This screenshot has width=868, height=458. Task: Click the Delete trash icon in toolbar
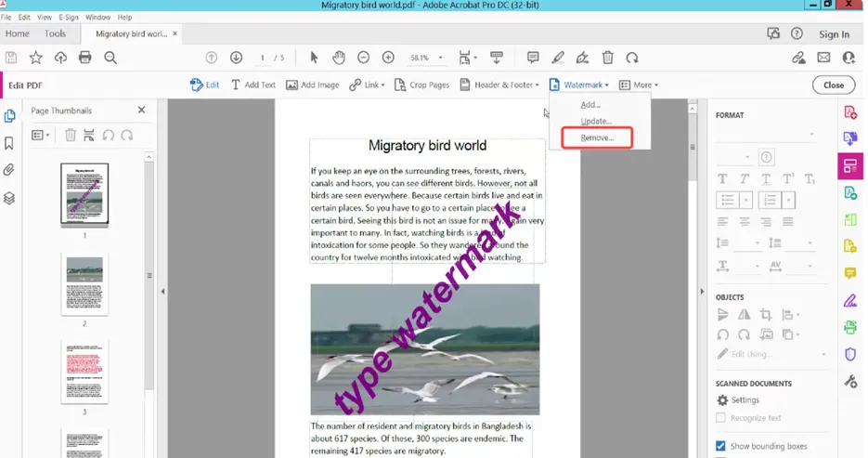click(608, 58)
